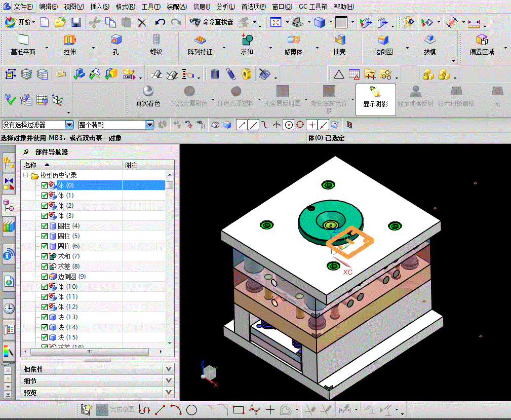Select the 抽壳 shell tool
The image size is (511, 420).
(x=339, y=41)
